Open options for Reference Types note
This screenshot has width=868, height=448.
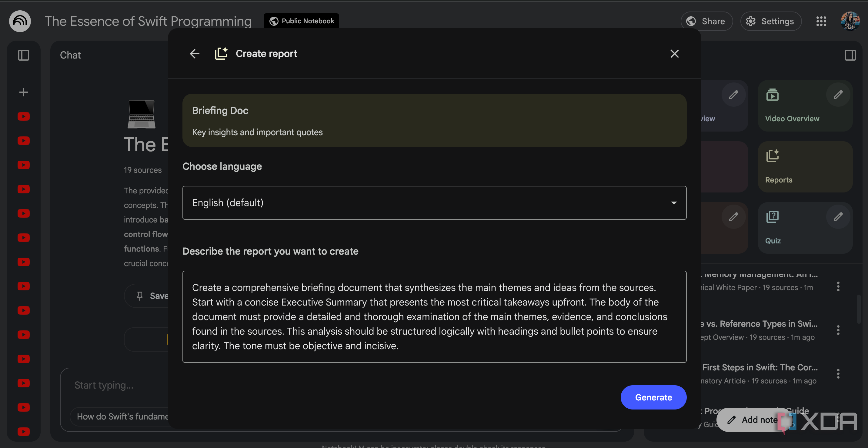tap(838, 330)
